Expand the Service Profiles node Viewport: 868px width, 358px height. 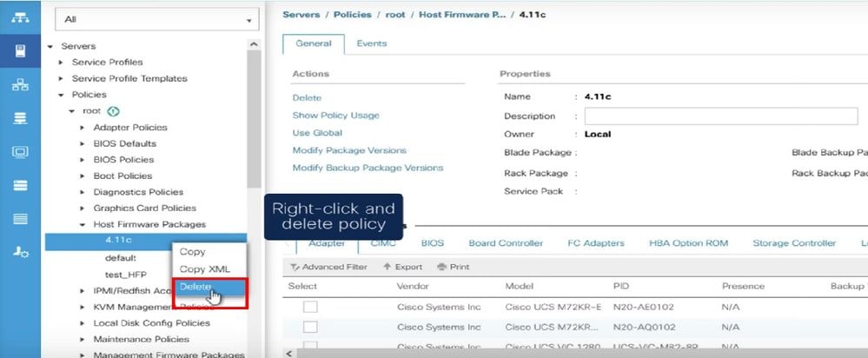point(61,63)
